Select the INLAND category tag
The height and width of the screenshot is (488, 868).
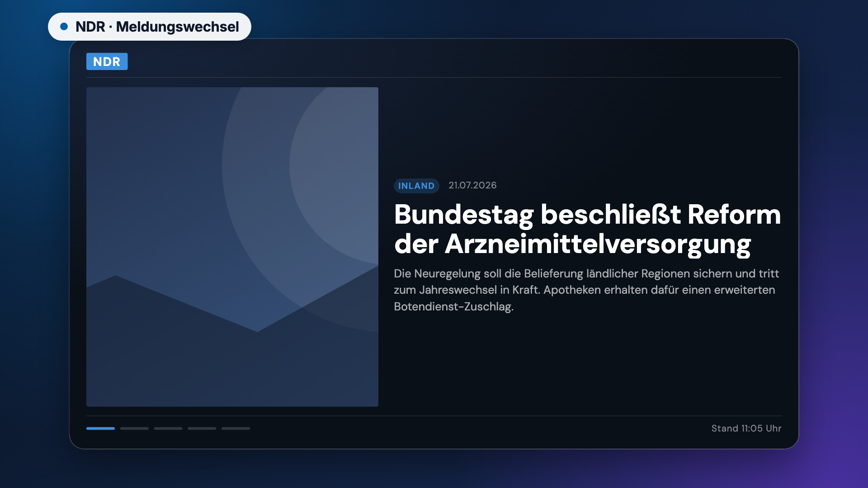(416, 186)
